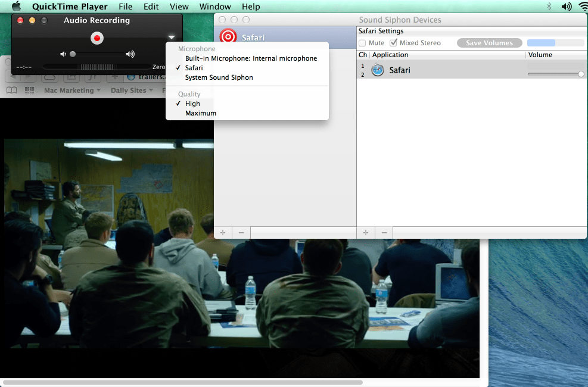Select the Safari application row
The height and width of the screenshot is (387, 588).
point(472,70)
